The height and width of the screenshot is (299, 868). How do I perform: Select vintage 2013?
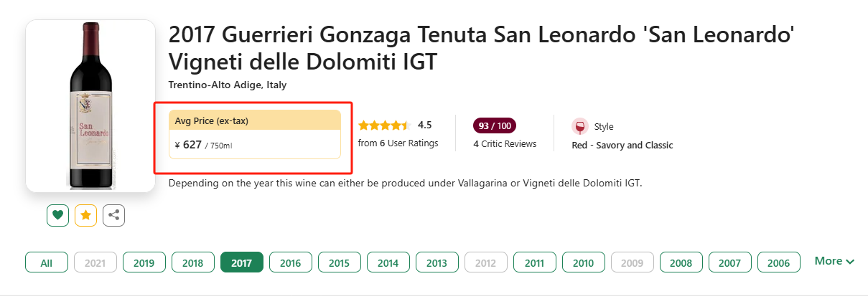437,263
